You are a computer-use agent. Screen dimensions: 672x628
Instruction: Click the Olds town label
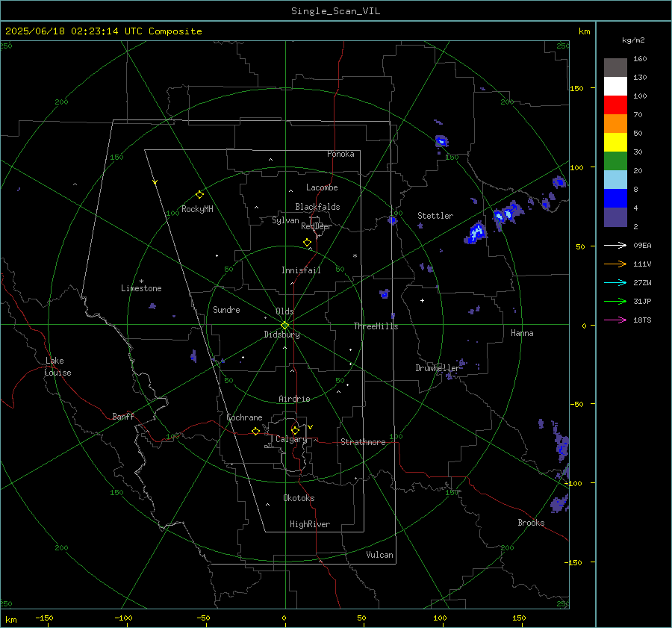pos(284,311)
